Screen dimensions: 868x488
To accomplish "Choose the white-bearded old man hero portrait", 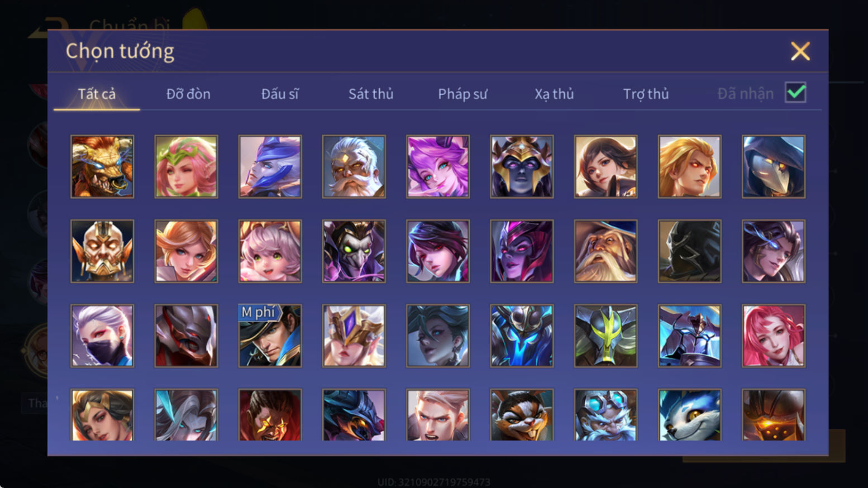I will [x=354, y=166].
